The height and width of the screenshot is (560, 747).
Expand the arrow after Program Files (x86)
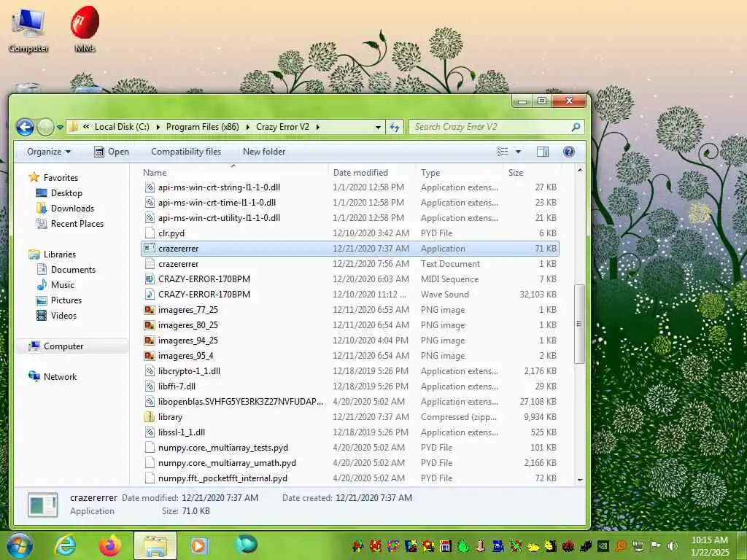[x=248, y=127]
